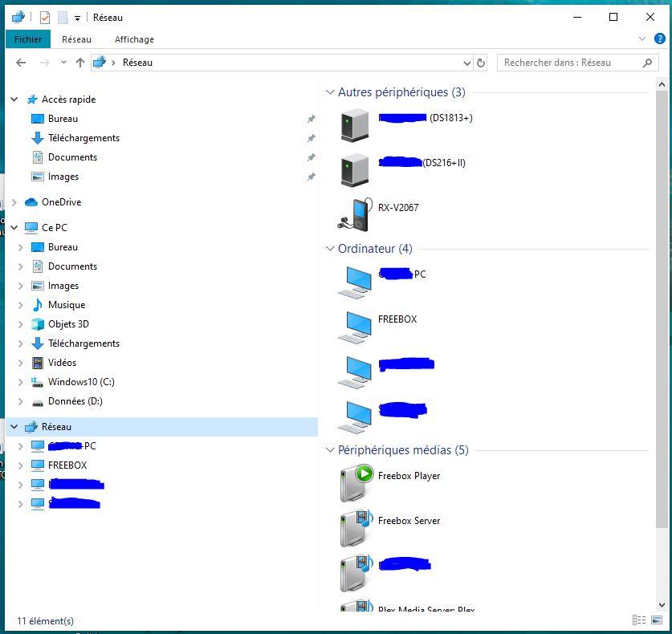
Task: Open the Réseau ribbon tab
Action: [x=76, y=39]
